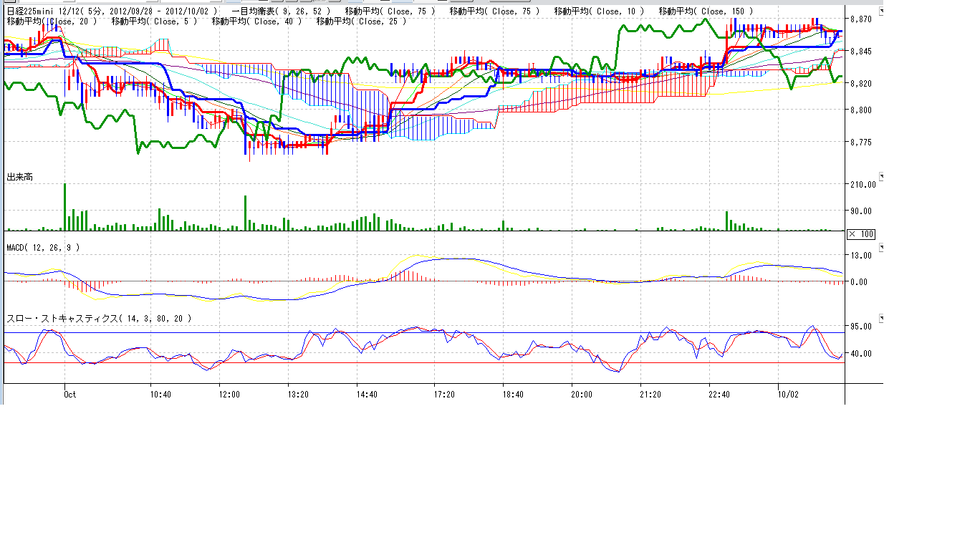Select the 出来高 volume pane label
The height and width of the screenshot is (550, 980).
(x=19, y=177)
